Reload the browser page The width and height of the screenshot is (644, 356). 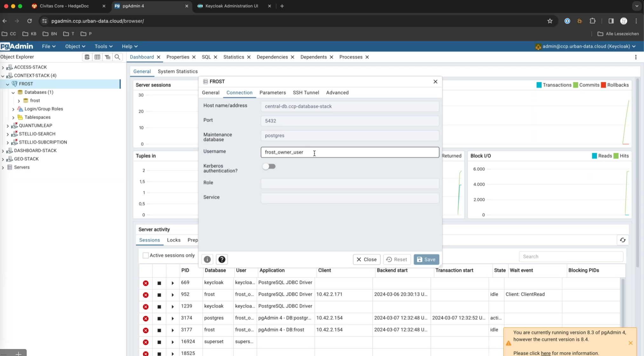[30, 21]
